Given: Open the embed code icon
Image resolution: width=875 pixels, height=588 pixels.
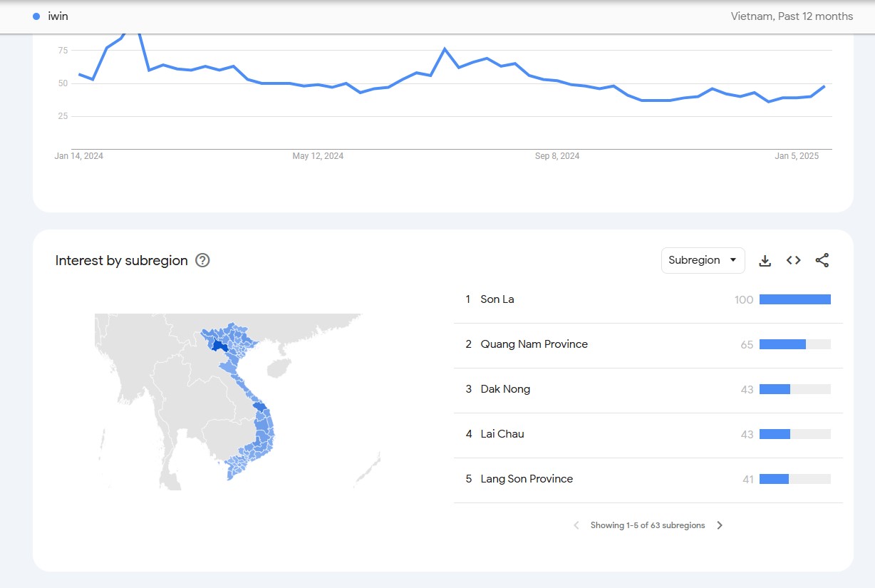Looking at the screenshot, I should coord(793,261).
